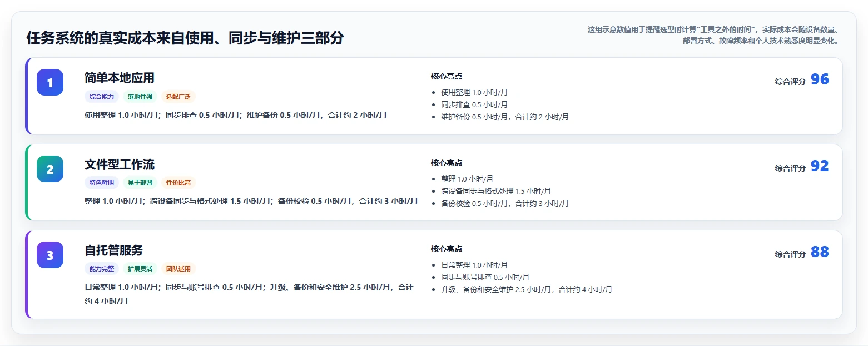Click the 适配广泛 tag
The height and width of the screenshot is (346, 868).
click(178, 97)
